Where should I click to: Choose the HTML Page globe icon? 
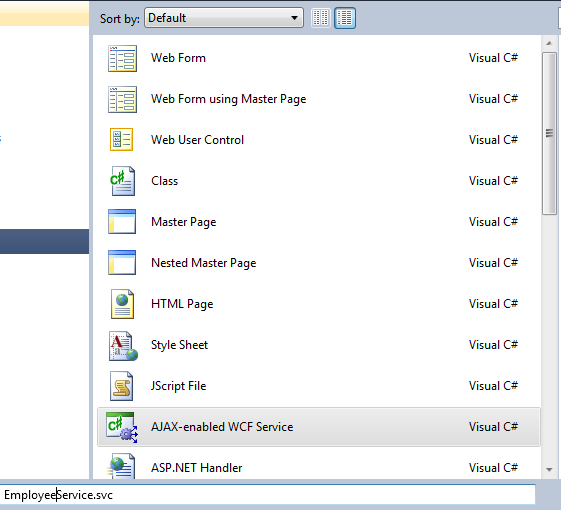click(122, 304)
